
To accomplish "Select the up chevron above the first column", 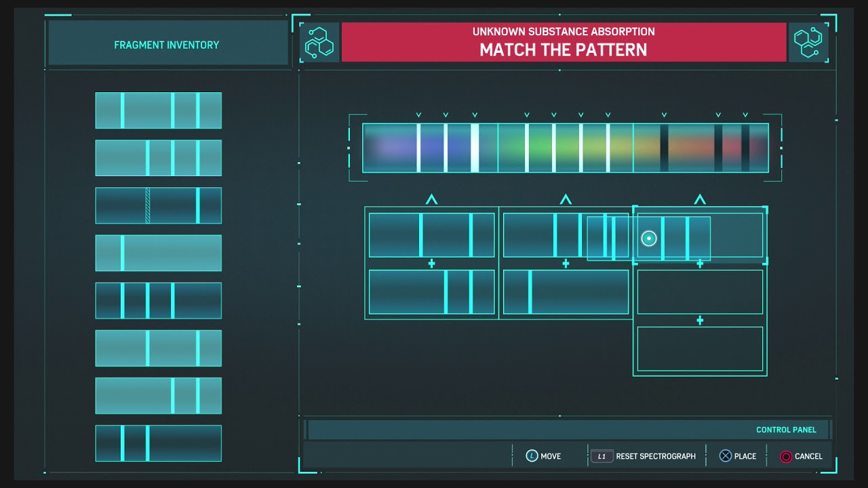I will pyautogui.click(x=431, y=200).
